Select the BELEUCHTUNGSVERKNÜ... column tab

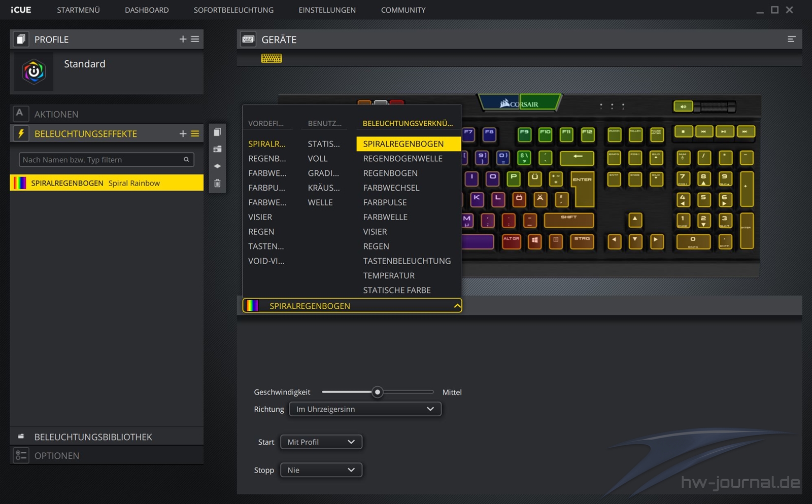point(408,123)
